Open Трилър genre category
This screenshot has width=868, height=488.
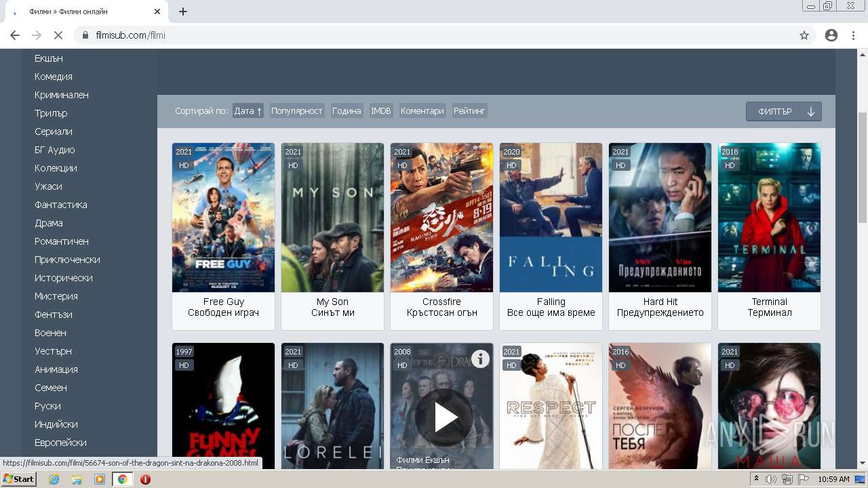point(51,113)
